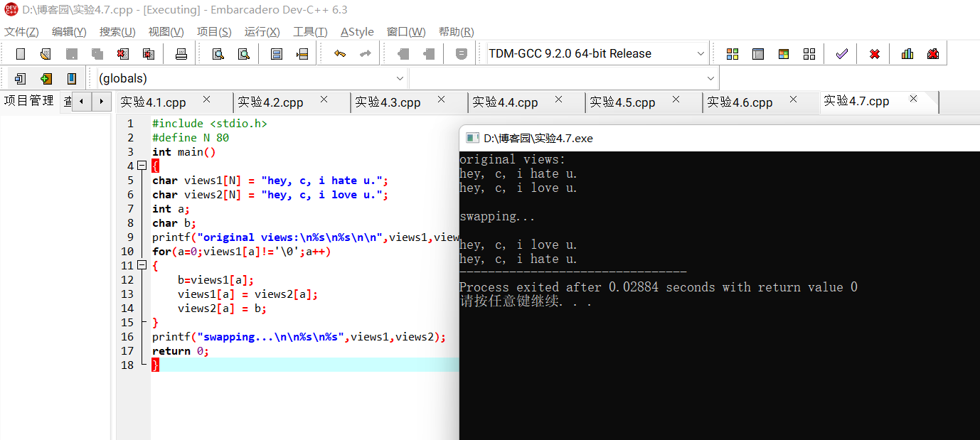Open the 帮助(R) menu
The image size is (980, 440).
456,32
